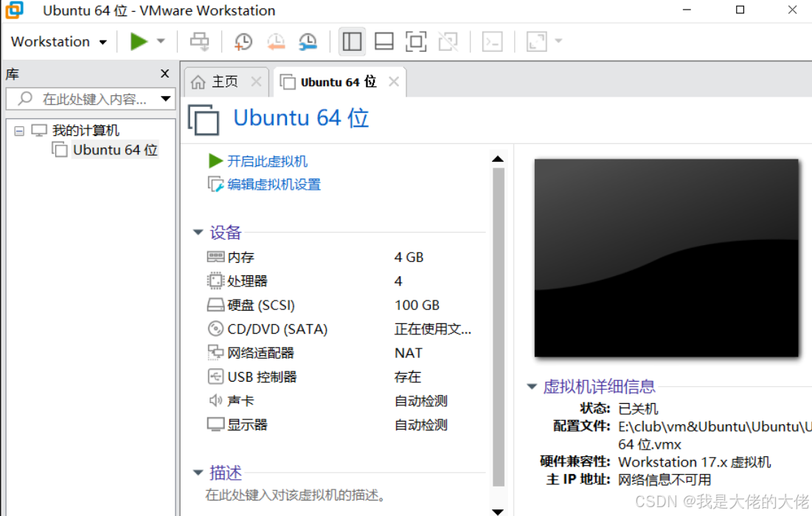The width and height of the screenshot is (812, 516).
Task: Collapse the 我的计算机 tree node
Action: [x=19, y=131]
